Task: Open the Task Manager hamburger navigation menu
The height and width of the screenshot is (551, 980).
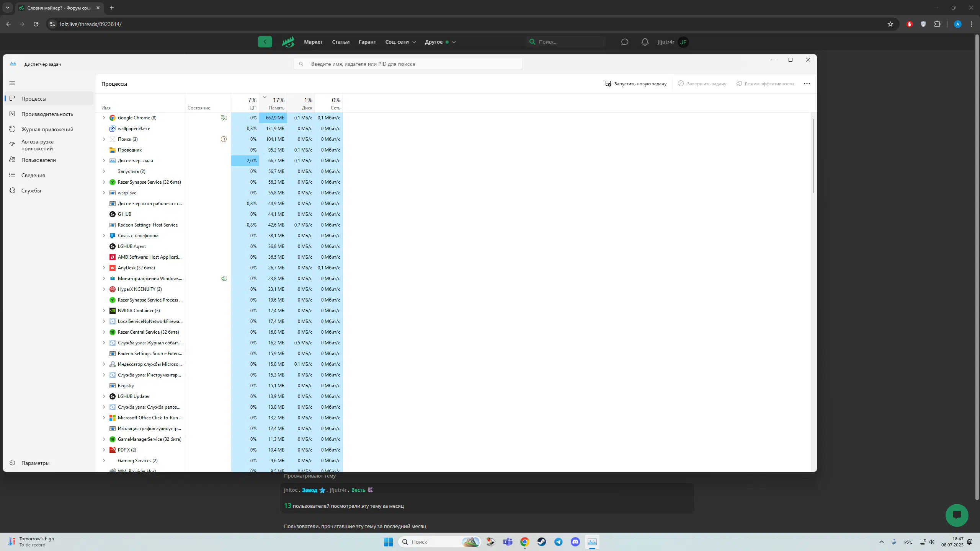Action: click(12, 83)
